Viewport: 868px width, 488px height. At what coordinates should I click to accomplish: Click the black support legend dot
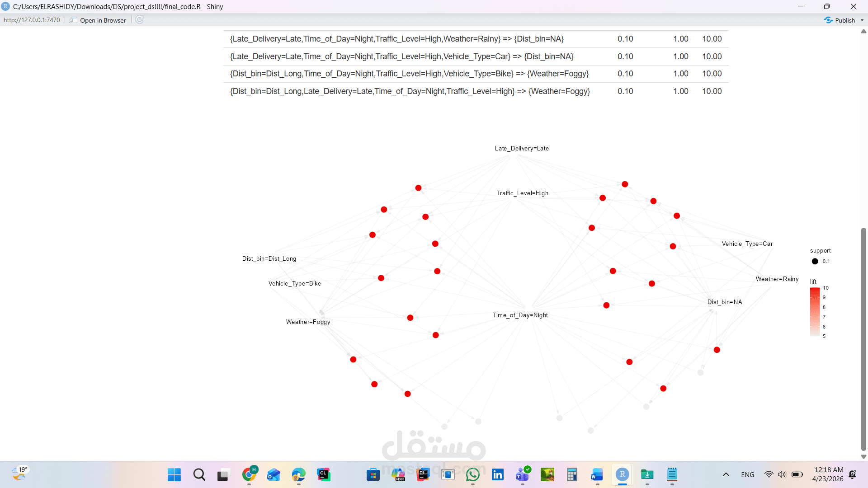coord(815,261)
